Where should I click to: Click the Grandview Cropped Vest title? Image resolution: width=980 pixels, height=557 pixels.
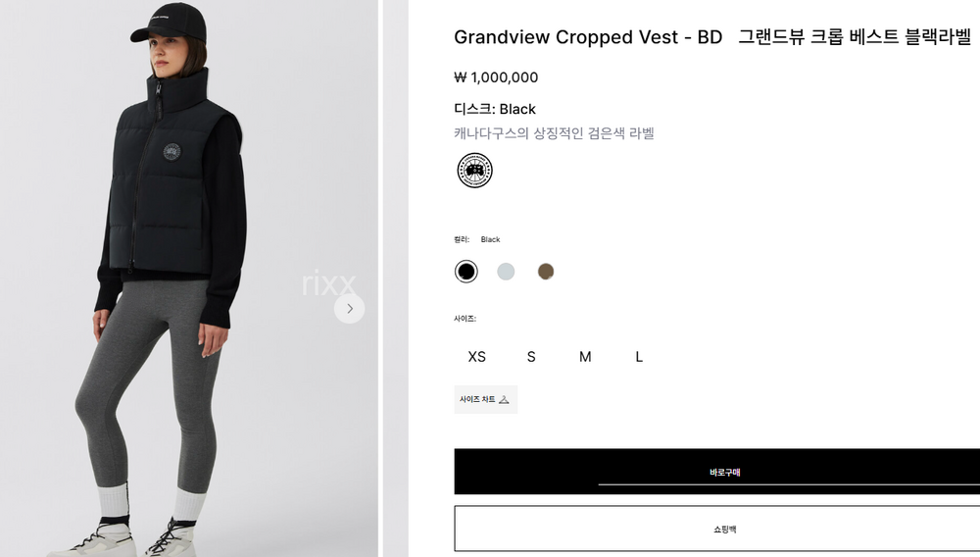click(587, 37)
